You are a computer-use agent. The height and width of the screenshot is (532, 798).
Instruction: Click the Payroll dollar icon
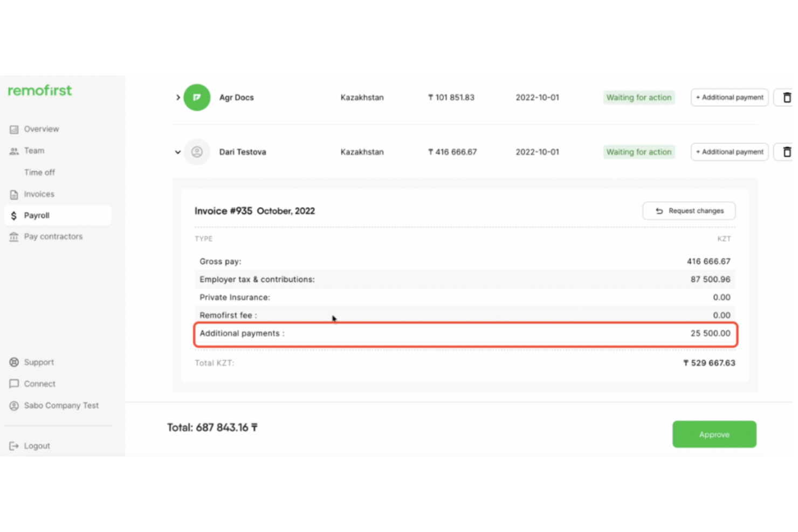[13, 215]
